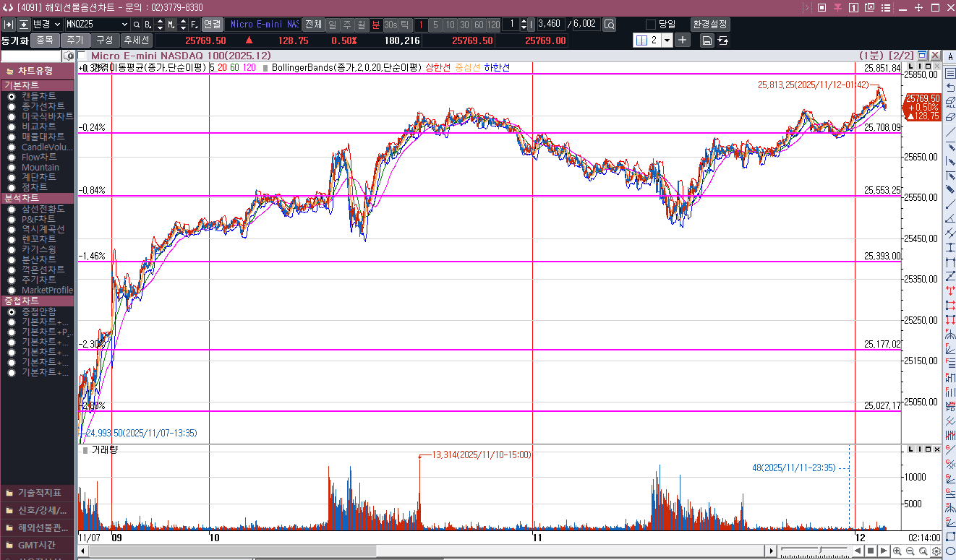The image size is (956, 560).
Task: Click the chart zoom slider handle
Action: pyautogui.click(x=819, y=551)
